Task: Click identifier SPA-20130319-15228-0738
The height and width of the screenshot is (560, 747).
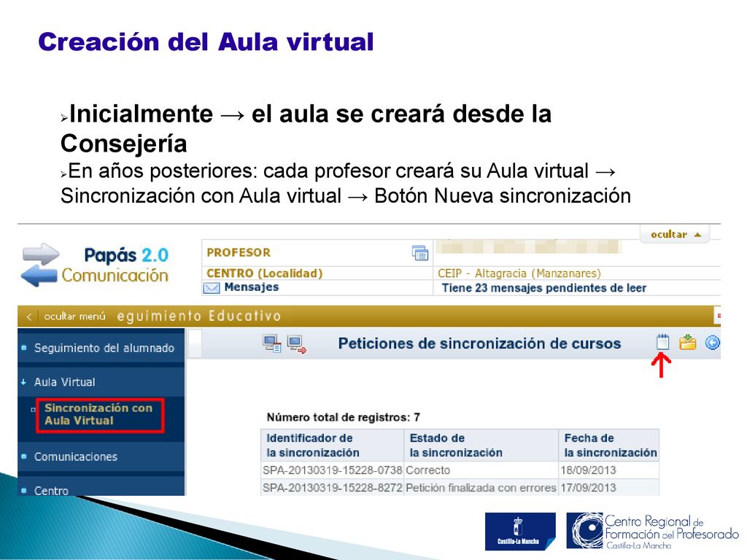Action: [x=333, y=470]
